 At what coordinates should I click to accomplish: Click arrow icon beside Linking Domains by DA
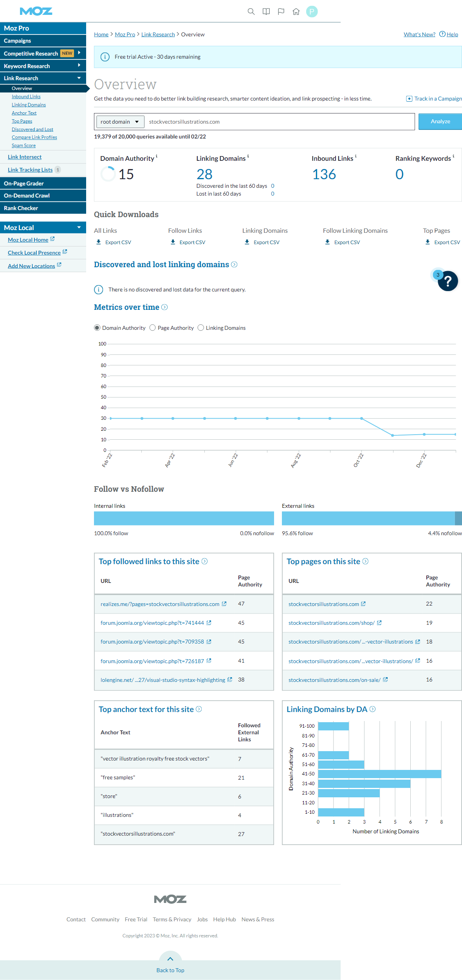pyautogui.click(x=373, y=709)
